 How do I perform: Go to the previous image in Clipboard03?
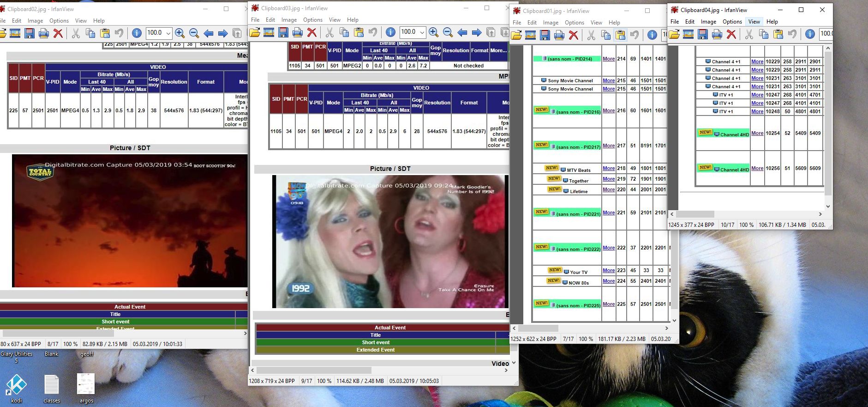point(462,32)
